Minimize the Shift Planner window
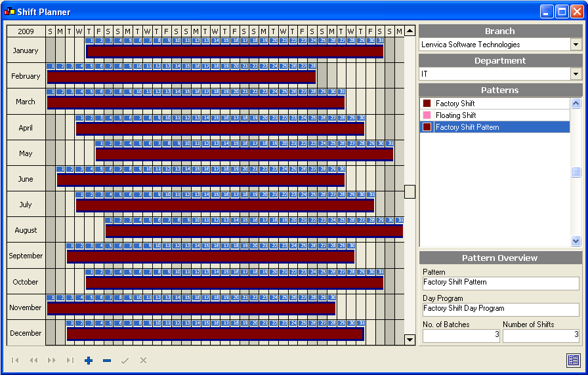Screen dimensions: 588x375 coord(547,12)
